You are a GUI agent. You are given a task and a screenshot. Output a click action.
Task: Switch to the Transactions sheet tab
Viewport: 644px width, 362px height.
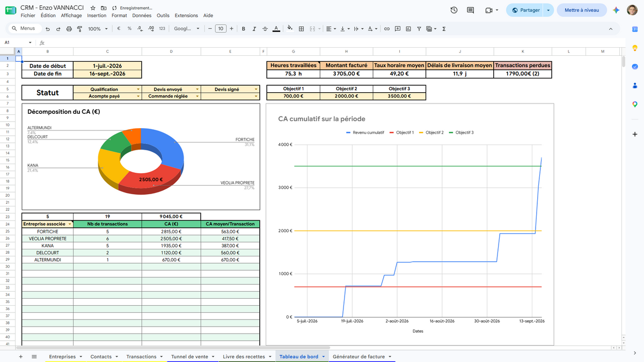pyautogui.click(x=141, y=357)
